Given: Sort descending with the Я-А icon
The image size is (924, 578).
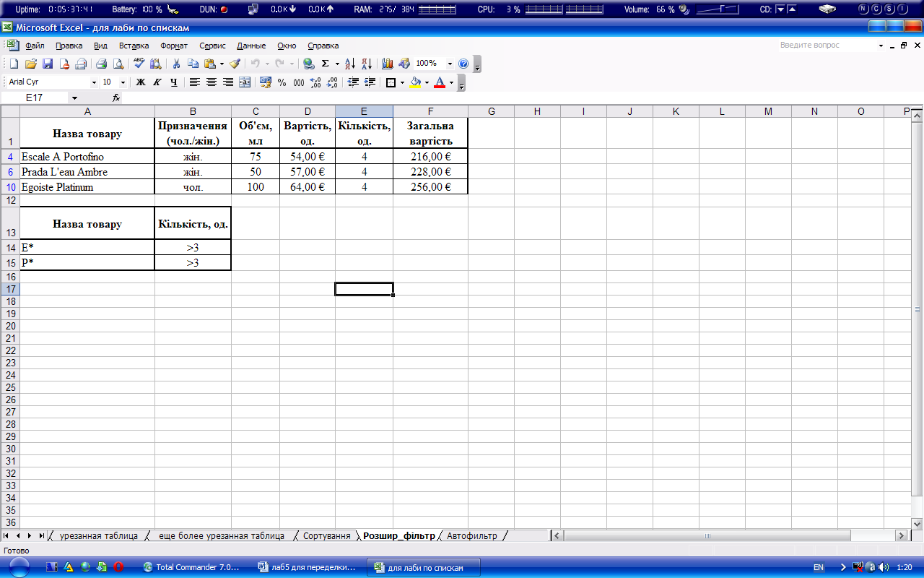Looking at the screenshot, I should 367,64.
